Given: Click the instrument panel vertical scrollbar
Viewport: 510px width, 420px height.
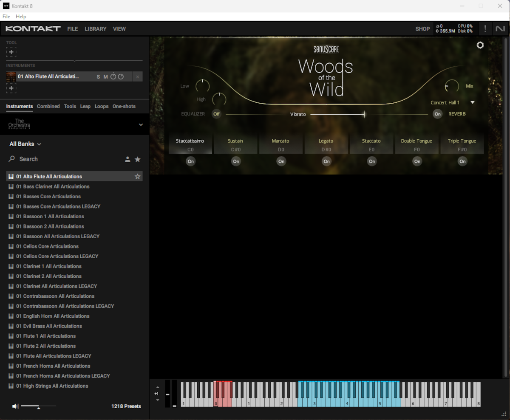Looking at the screenshot, I should [505, 207].
